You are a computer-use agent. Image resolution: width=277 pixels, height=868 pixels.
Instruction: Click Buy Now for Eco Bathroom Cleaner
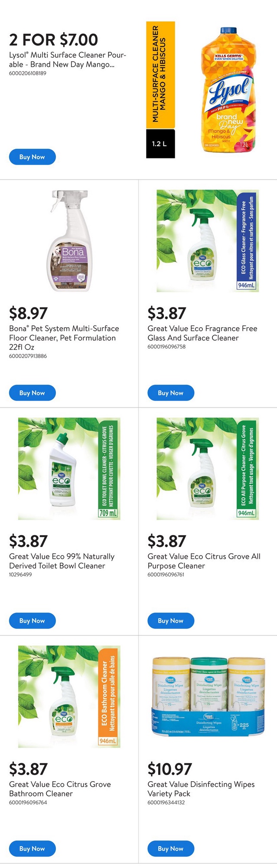click(x=33, y=848)
